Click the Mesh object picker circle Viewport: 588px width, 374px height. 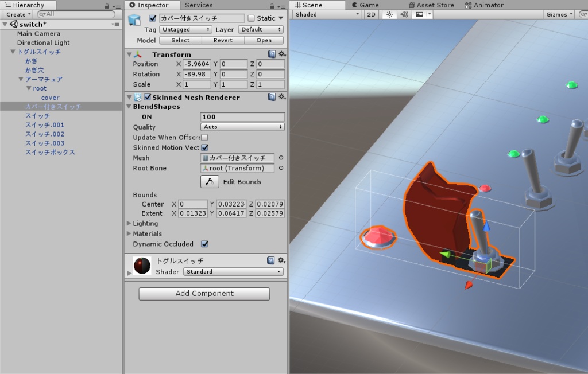tap(281, 158)
